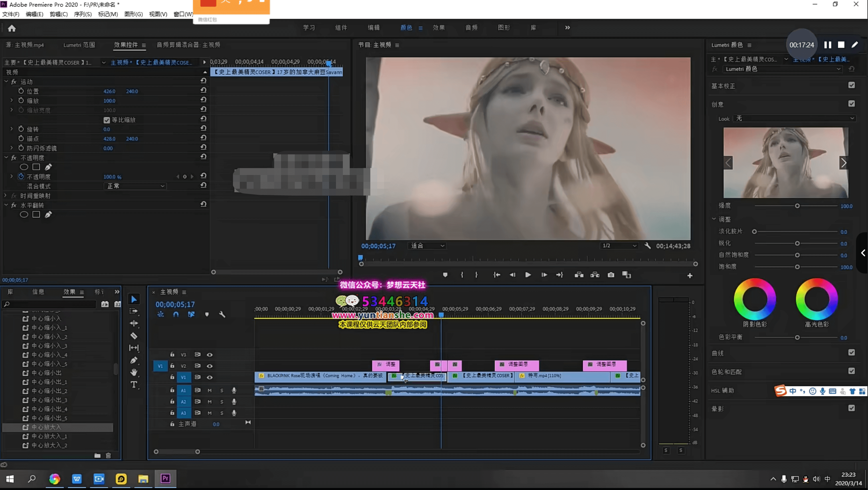Go to Out point in program monitor
The height and width of the screenshot is (490, 868).
[560, 275]
